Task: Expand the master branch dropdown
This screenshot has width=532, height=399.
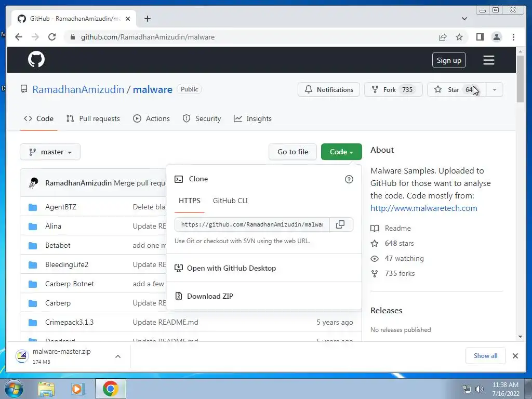Action: [50, 152]
